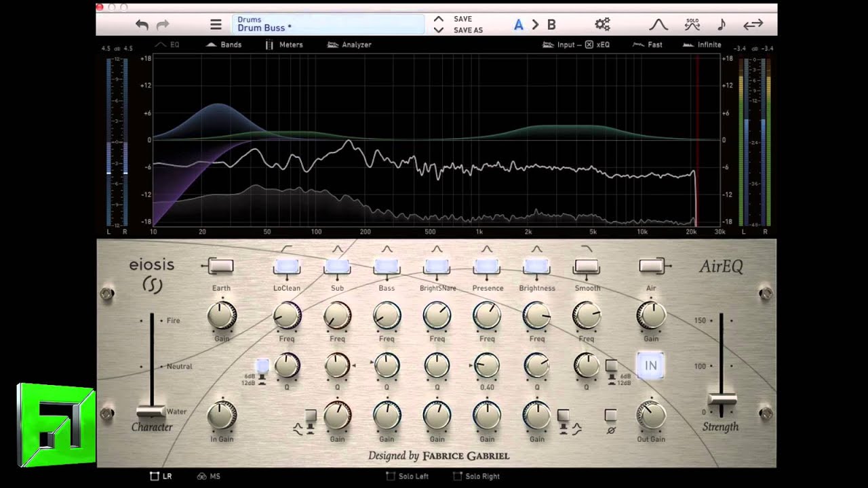The image size is (868, 488).
Task: Toggle the Meters display tab
Action: 284,45
